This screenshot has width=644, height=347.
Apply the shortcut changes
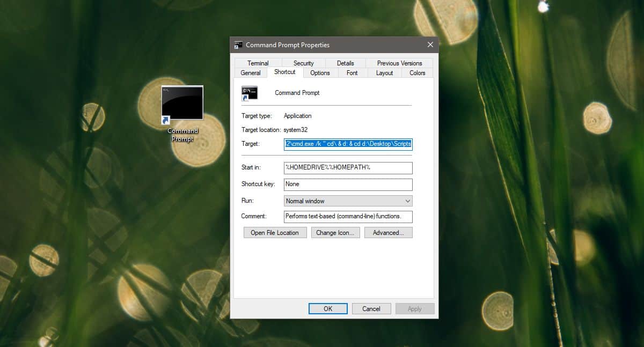[415, 308]
